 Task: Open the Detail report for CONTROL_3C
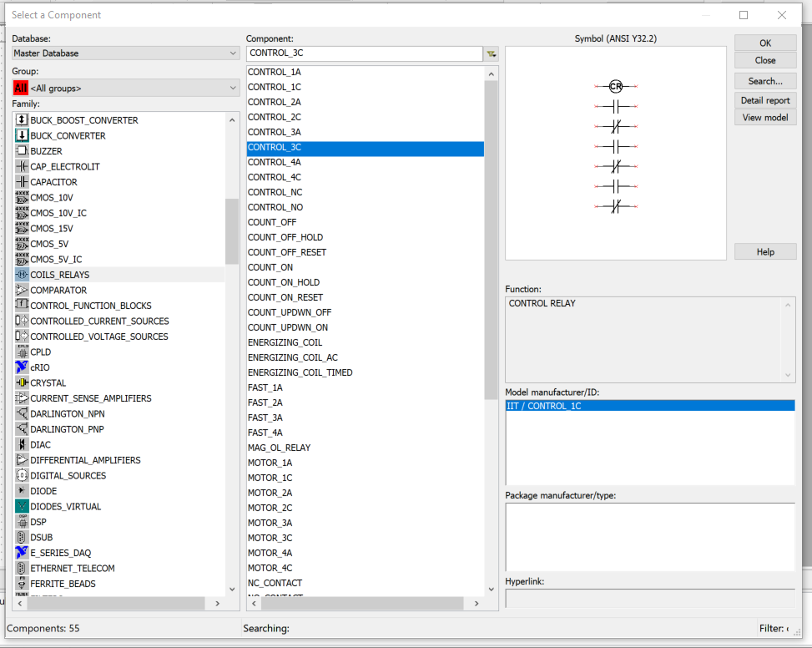click(764, 99)
